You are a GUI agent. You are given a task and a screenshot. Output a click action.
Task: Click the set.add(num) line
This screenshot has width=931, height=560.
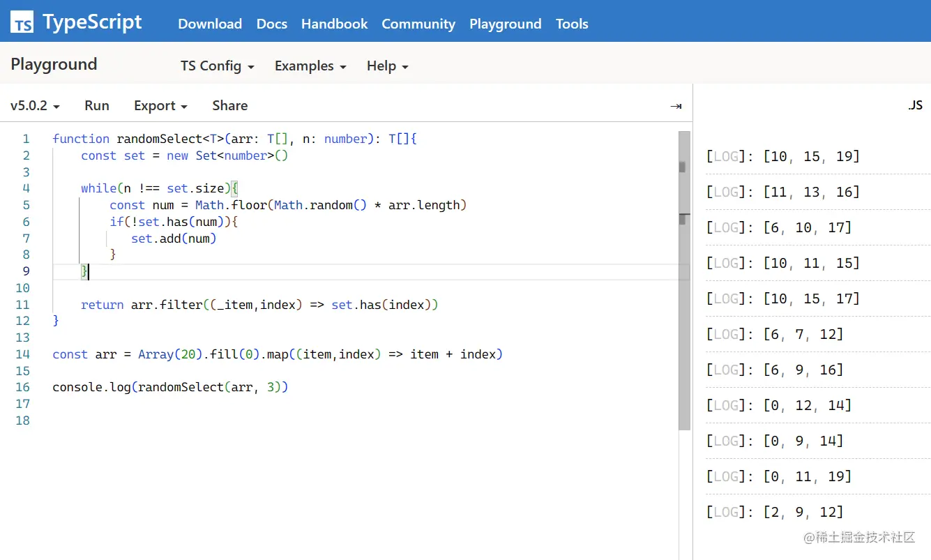click(174, 239)
